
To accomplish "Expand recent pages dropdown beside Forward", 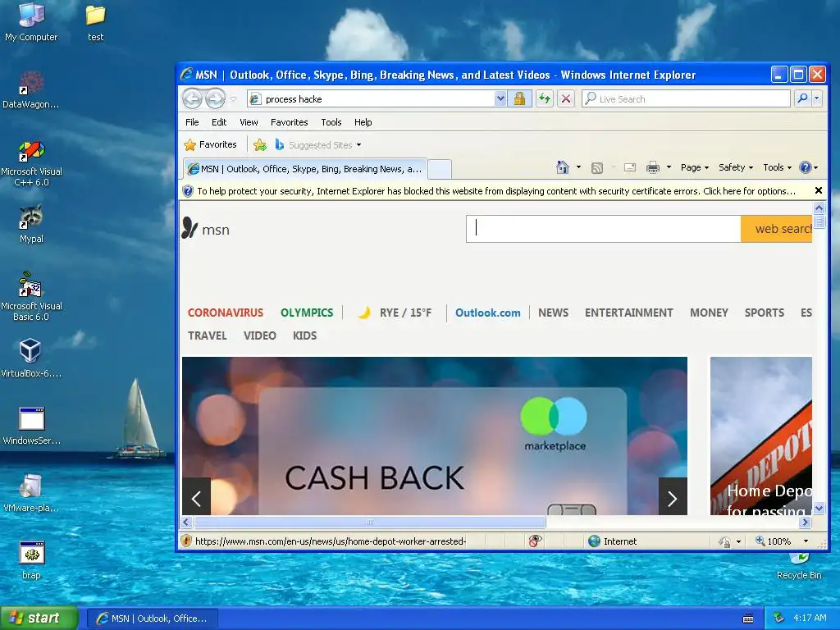I will [233, 99].
